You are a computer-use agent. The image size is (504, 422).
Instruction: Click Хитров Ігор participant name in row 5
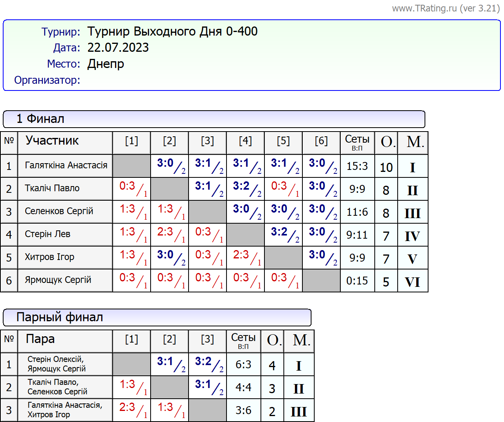[49, 257]
